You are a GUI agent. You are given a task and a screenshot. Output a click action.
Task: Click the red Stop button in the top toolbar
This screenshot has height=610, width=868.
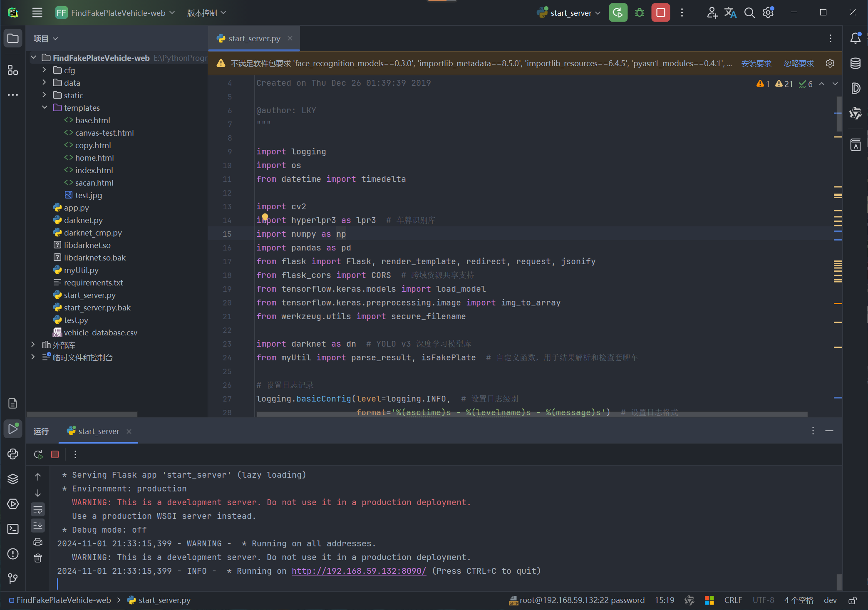(x=660, y=12)
